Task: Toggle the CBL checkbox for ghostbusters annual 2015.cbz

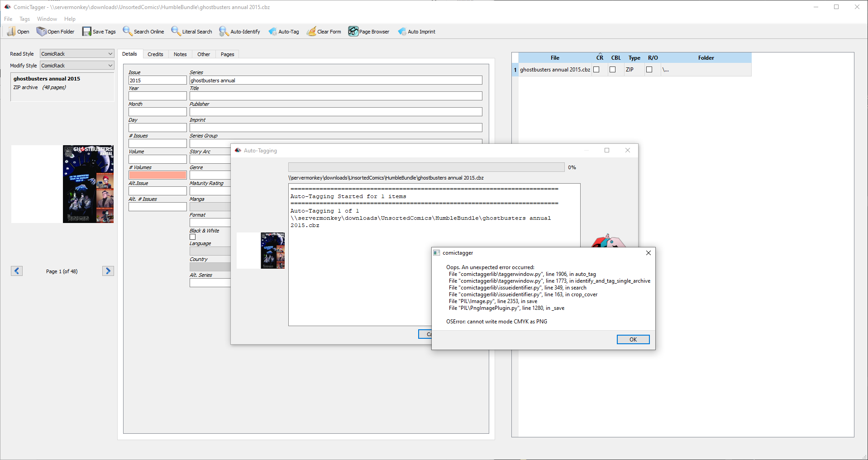Action: [x=613, y=70]
